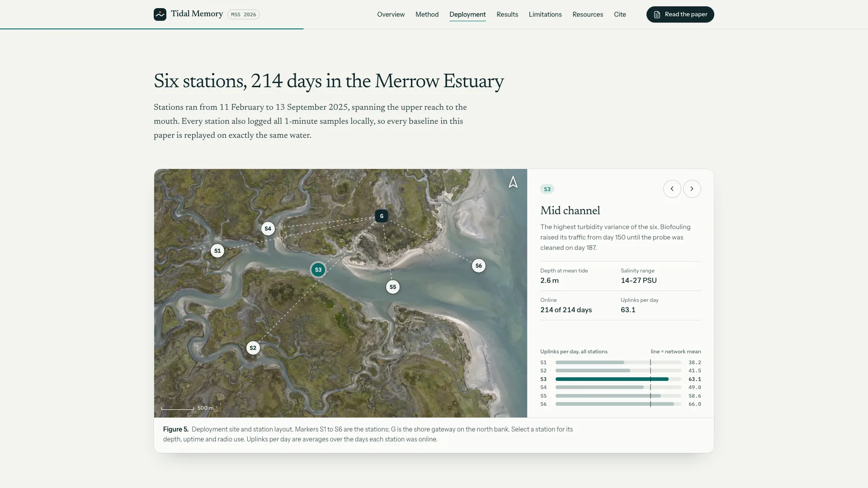Go to previous station with left chevron
This screenshot has height=488, width=868.
click(672, 189)
